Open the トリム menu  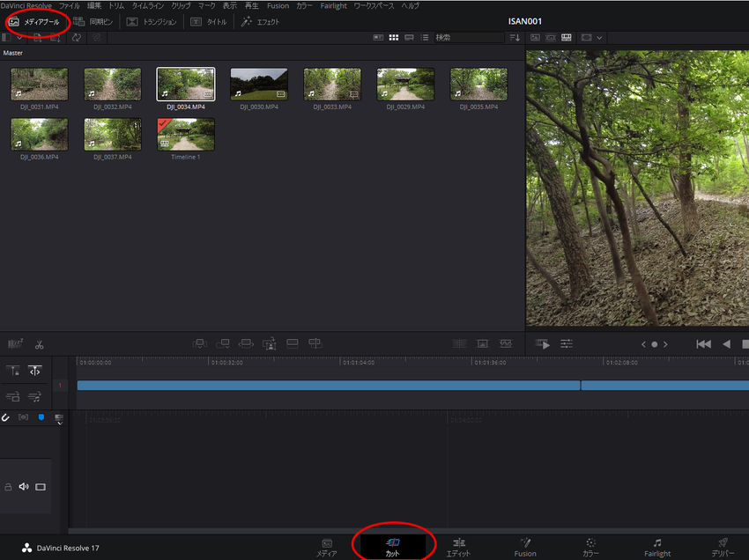click(116, 6)
